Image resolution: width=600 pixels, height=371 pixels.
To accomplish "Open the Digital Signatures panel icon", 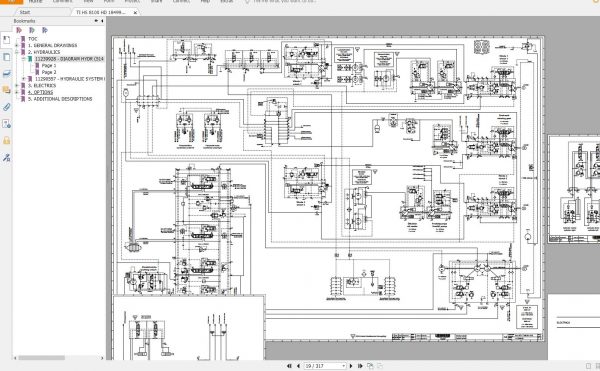I will coord(6,124).
